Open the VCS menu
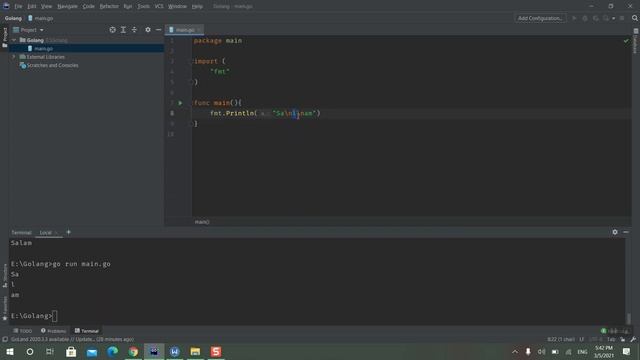 point(159,6)
